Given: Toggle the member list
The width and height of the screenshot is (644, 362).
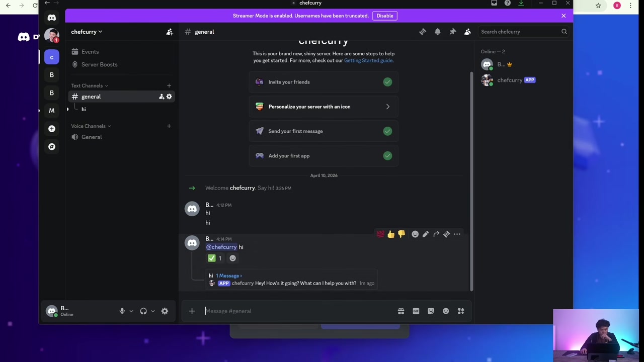Looking at the screenshot, I should click(467, 32).
